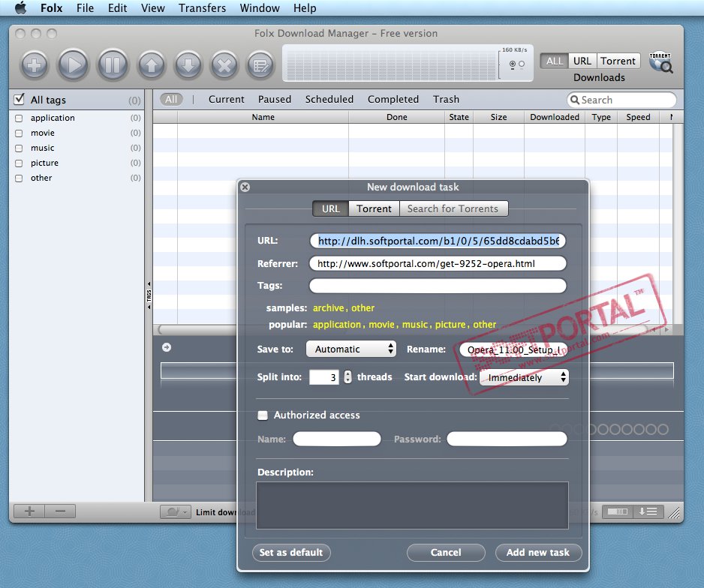The height and width of the screenshot is (588, 704).
Task: Open the Transfers menu
Action: (202, 8)
